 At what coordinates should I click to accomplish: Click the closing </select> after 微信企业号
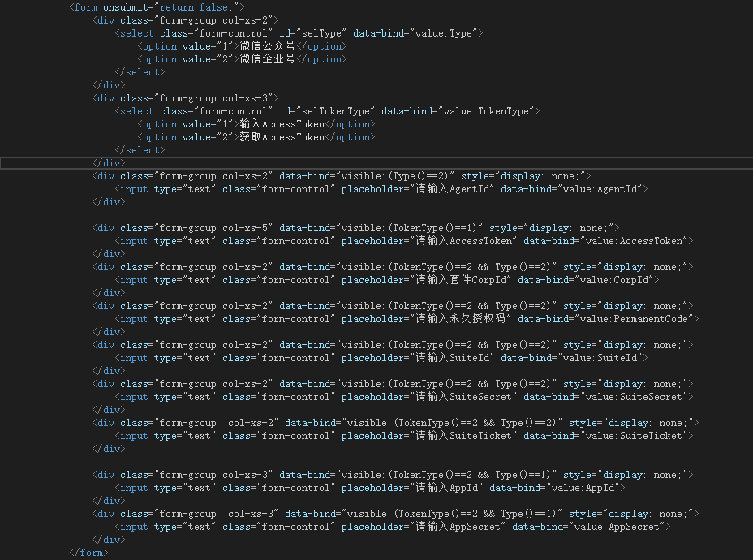(x=140, y=72)
